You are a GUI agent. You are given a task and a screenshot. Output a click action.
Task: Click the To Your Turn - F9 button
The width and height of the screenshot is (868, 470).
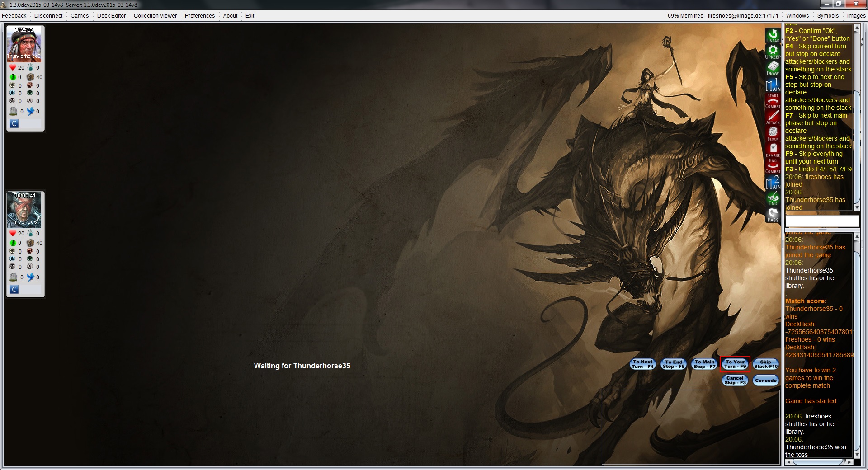pyautogui.click(x=735, y=364)
